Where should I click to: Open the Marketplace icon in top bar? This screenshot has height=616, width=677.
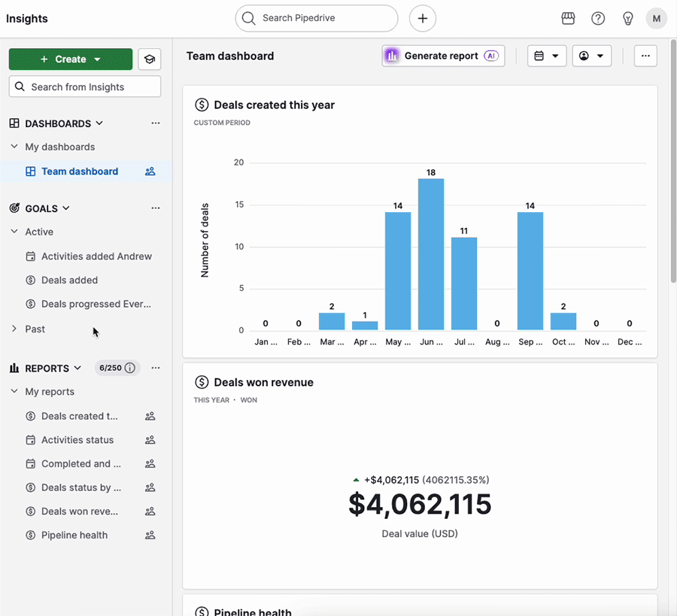click(568, 19)
